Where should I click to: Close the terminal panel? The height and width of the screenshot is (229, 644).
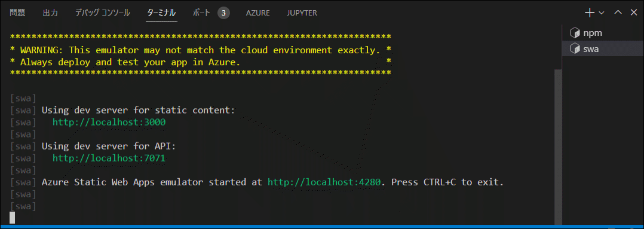tap(634, 13)
